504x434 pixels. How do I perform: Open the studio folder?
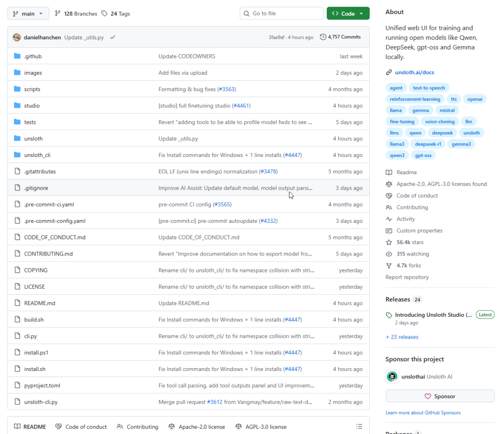click(x=32, y=106)
